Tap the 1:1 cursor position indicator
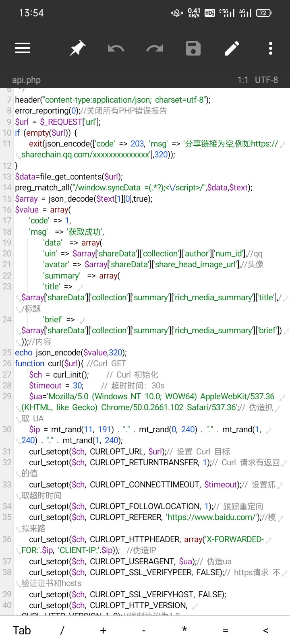The image size is (290, 644). point(242,80)
